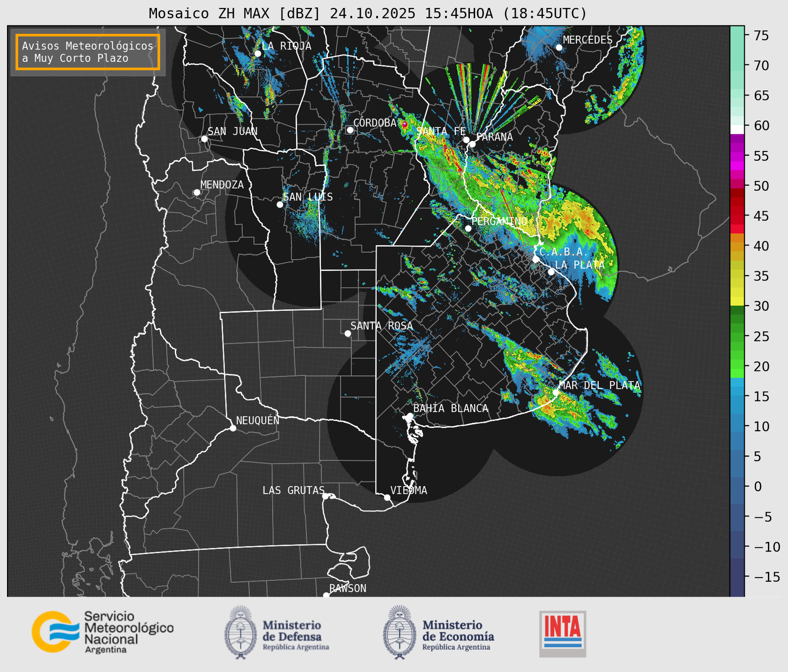The image size is (788, 672).
Task: Click the 45 dBZ red color band
Action: (x=737, y=216)
